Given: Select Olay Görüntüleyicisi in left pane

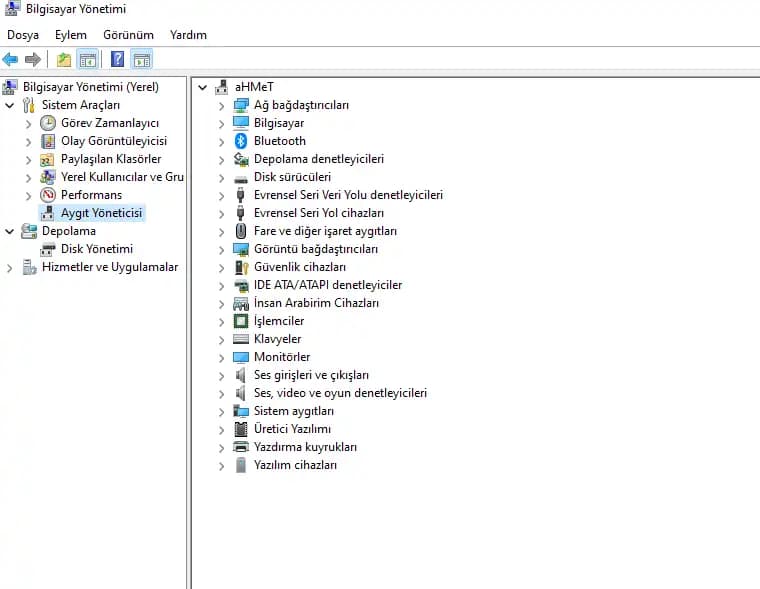Looking at the screenshot, I should point(113,141).
